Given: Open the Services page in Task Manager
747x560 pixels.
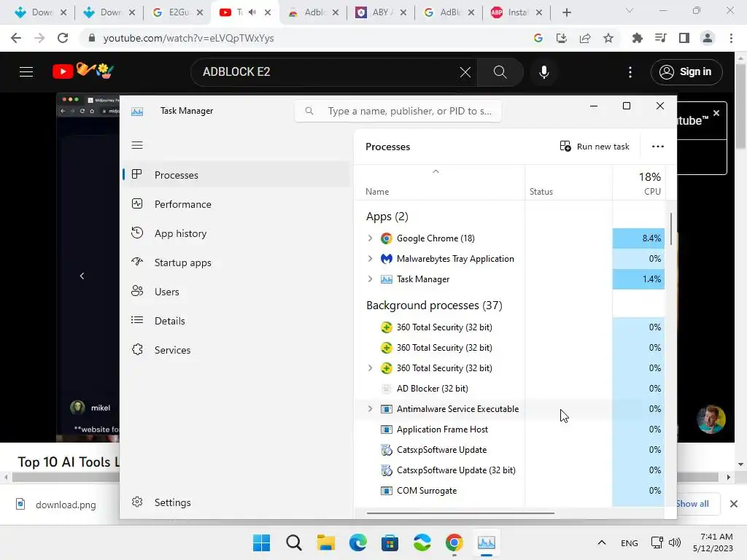Looking at the screenshot, I should (x=236, y=350).
